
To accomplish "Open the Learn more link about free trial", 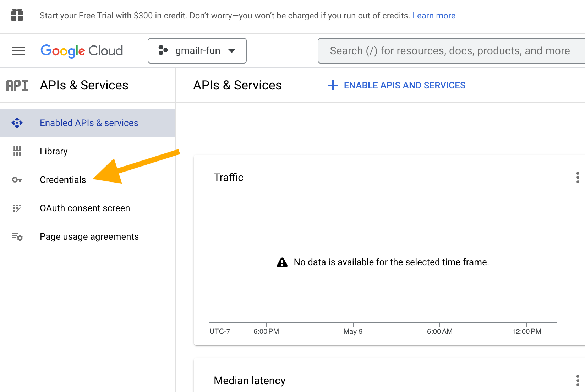I will [x=434, y=16].
